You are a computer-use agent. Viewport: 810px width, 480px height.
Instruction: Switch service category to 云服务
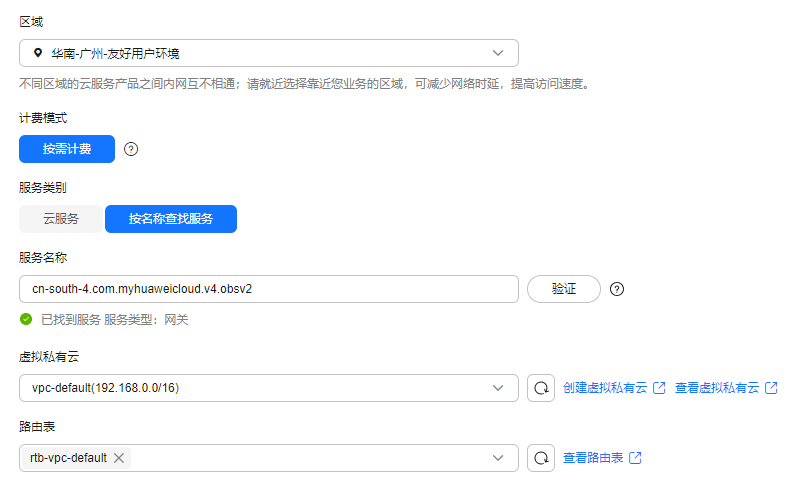61,219
